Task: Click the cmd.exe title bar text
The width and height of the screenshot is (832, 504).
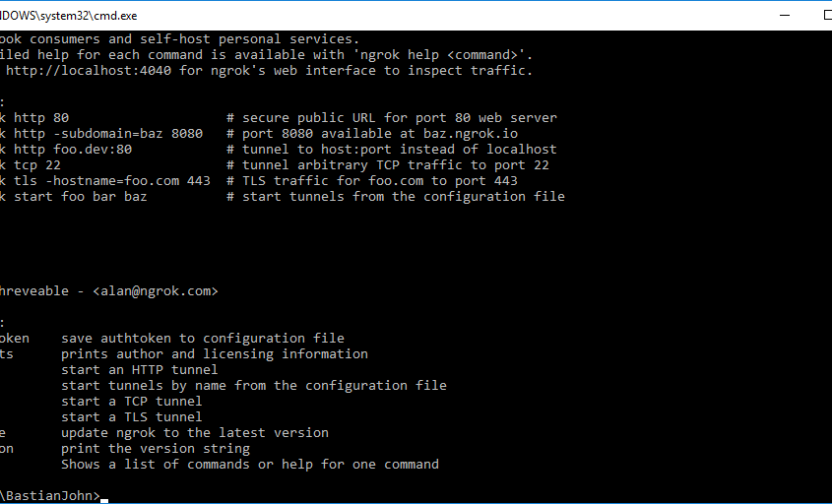Action: [x=69, y=16]
